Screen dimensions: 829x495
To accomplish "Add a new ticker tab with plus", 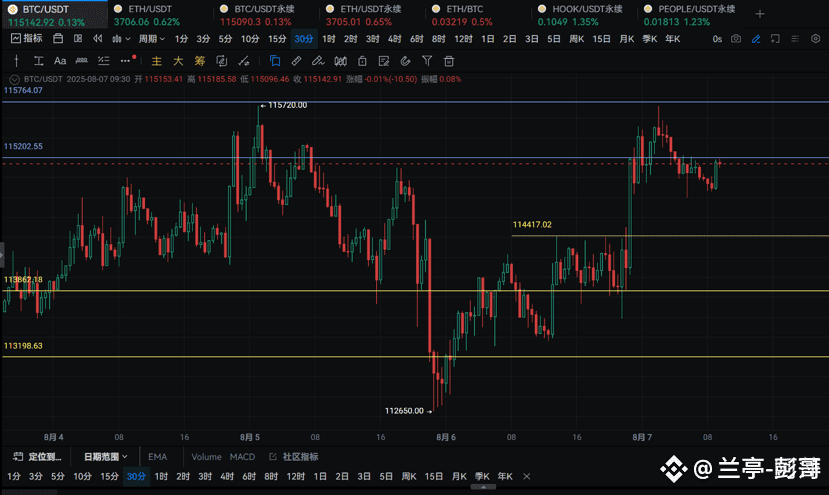I will [x=760, y=14].
